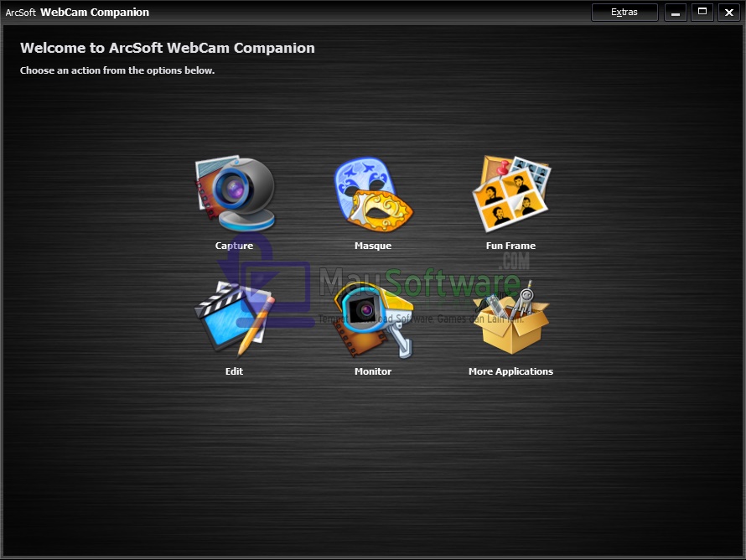Click the Fun Frame text label
746x560 pixels.
pos(511,246)
